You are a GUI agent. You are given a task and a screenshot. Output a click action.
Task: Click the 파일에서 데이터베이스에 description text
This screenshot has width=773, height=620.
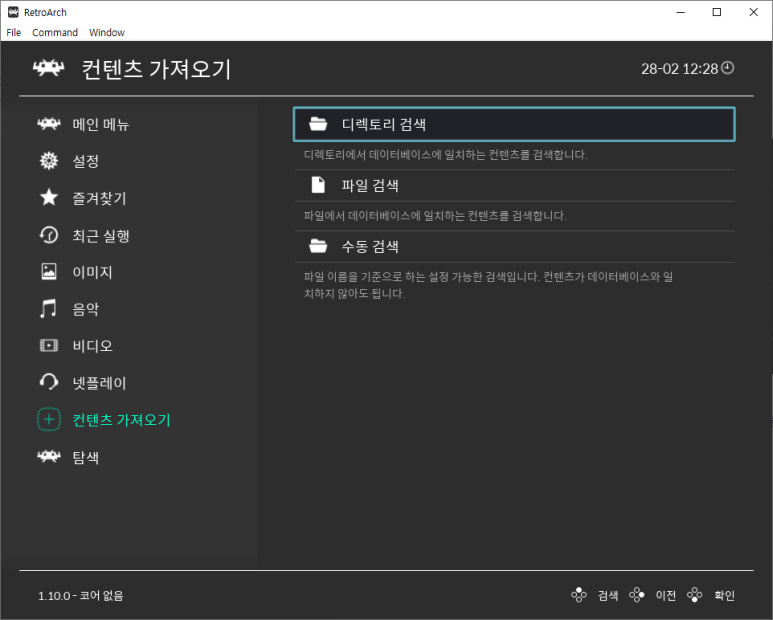[x=435, y=215]
